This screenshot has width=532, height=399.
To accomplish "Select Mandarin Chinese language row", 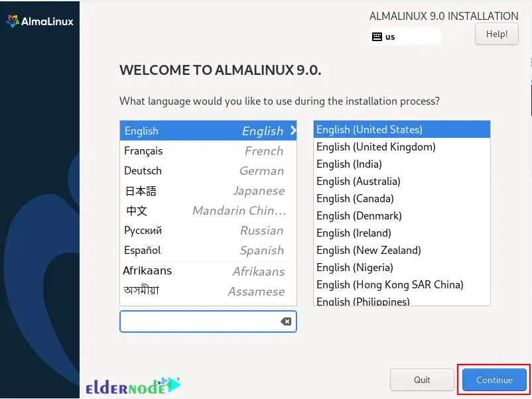I will (208, 211).
